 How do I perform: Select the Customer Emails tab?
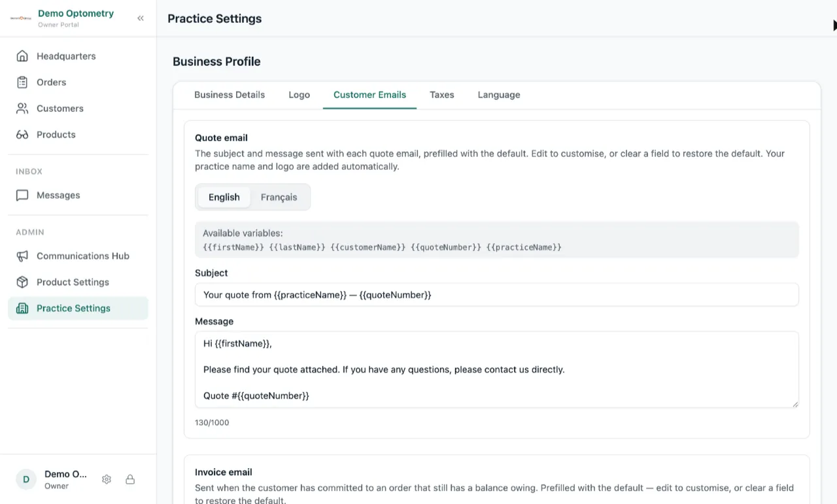[x=369, y=95]
